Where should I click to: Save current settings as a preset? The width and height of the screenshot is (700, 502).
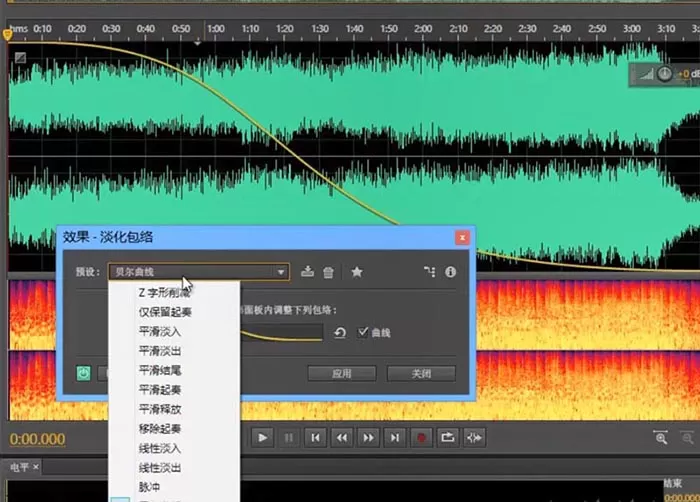[307, 271]
